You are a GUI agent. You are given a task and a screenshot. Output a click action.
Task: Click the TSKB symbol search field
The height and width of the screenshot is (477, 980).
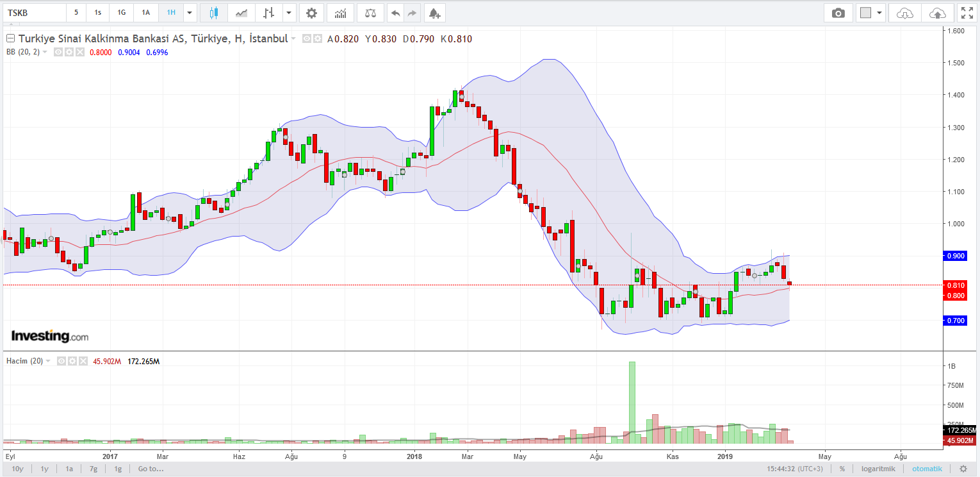click(x=33, y=12)
